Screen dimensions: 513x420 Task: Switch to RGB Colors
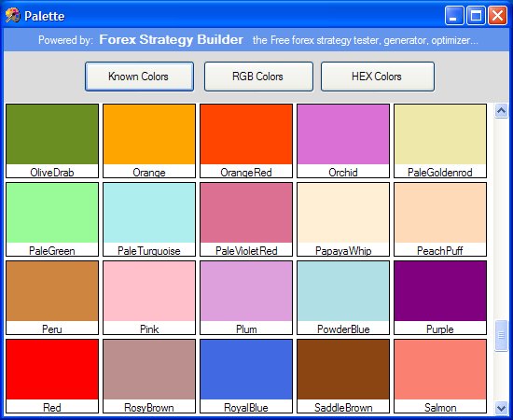(x=258, y=77)
